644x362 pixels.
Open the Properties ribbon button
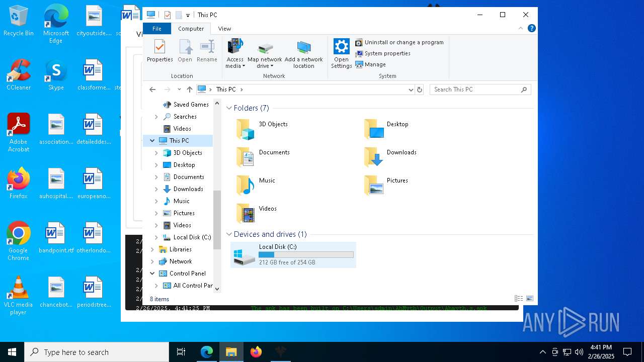pyautogui.click(x=159, y=51)
